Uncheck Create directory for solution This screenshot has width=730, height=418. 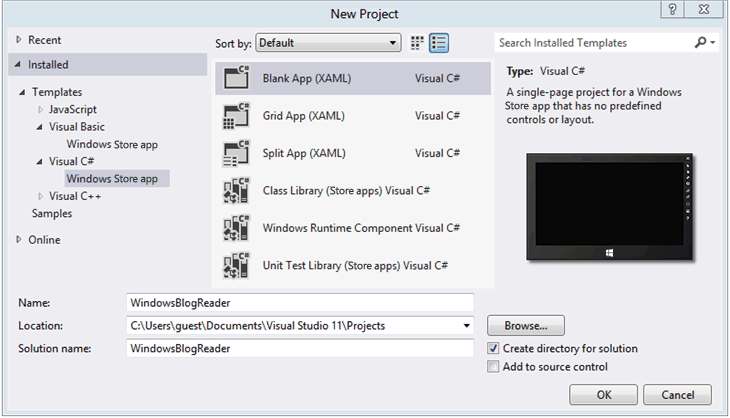493,349
